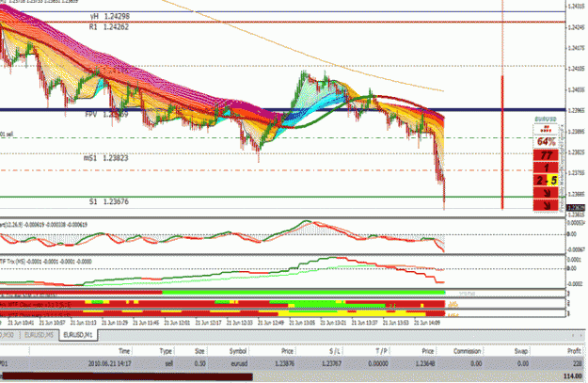Click the FPV pivot label on chart
This screenshot has height=383, width=588.
(106, 114)
